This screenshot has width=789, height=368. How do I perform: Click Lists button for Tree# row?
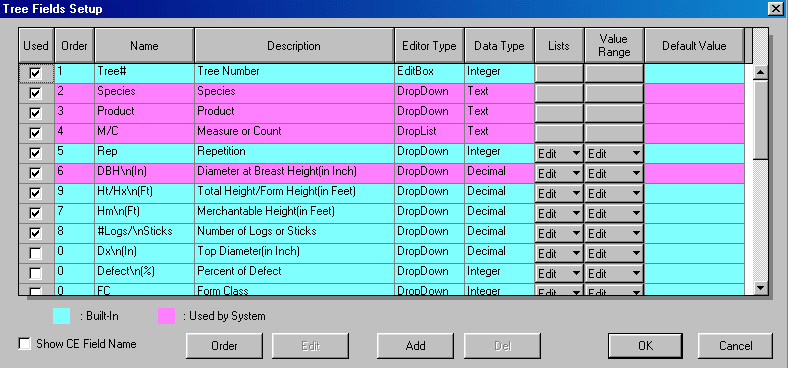click(559, 73)
